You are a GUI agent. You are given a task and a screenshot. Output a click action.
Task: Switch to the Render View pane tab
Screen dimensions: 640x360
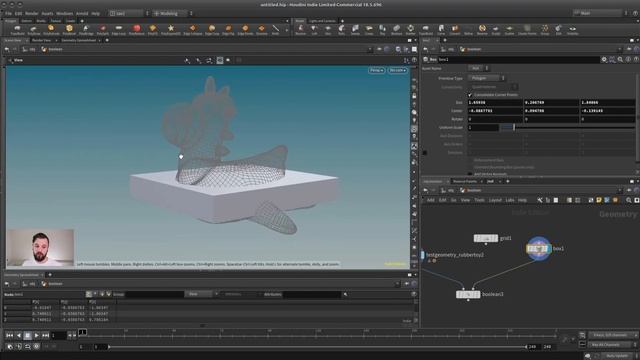[42, 40]
